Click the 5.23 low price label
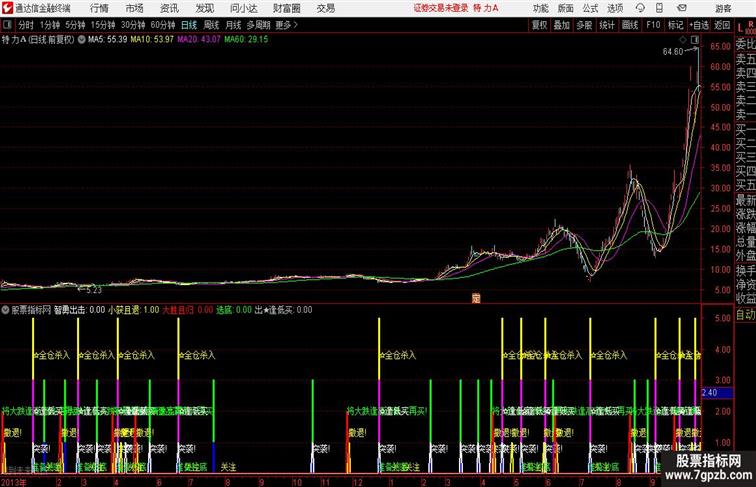 click(94, 290)
